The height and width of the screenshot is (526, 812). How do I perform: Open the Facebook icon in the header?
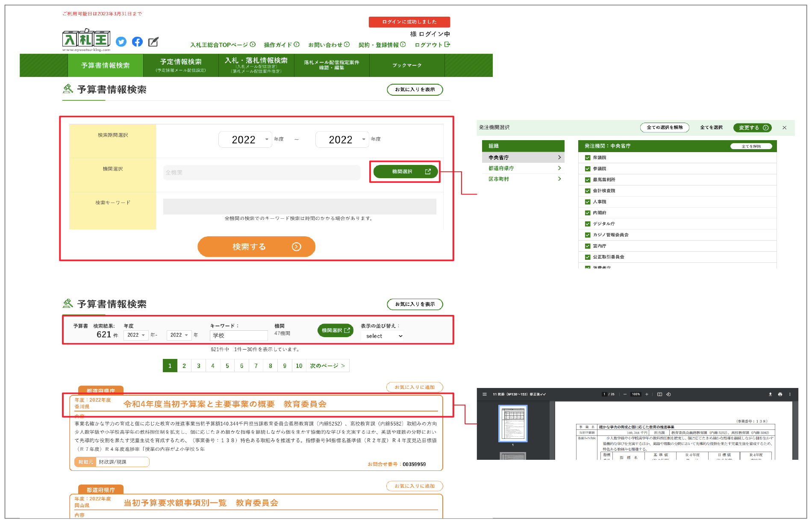pyautogui.click(x=137, y=42)
